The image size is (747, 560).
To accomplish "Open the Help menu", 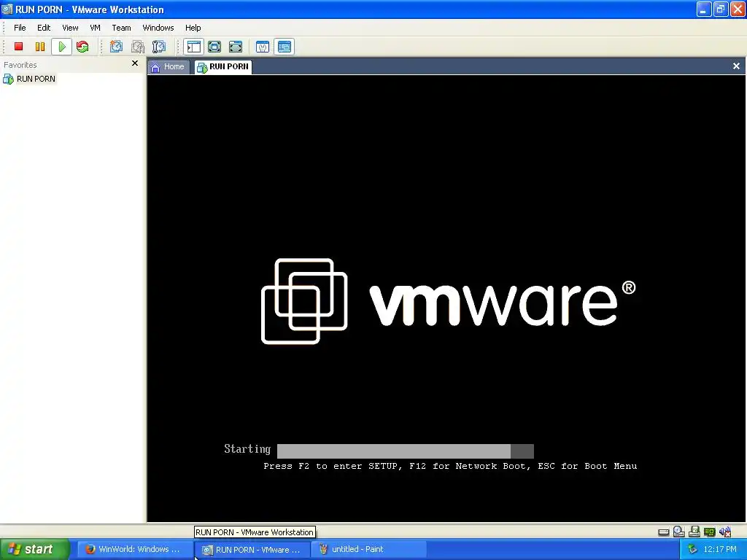I will (193, 28).
